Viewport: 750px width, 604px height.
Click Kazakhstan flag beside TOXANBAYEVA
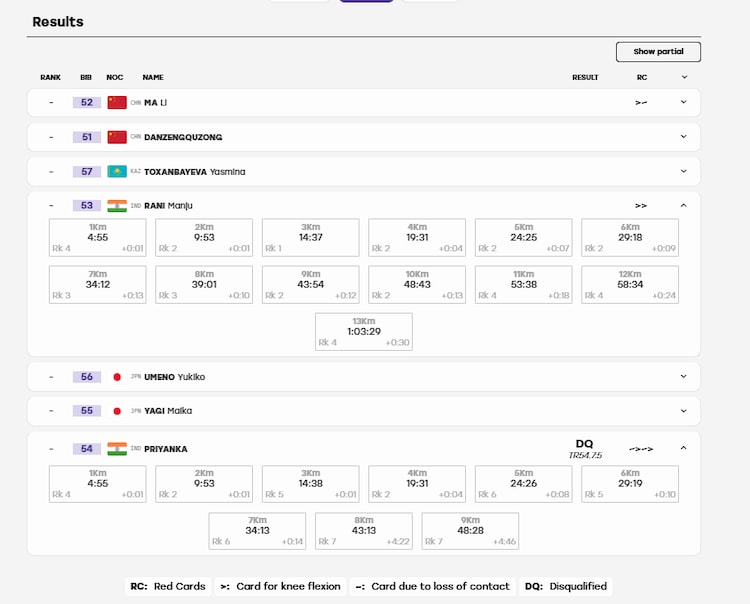(117, 172)
